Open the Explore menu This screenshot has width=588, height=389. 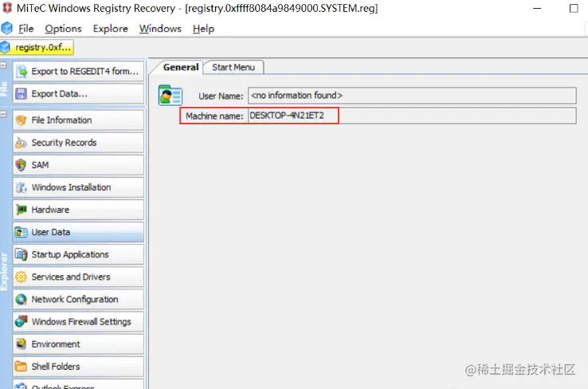click(x=110, y=29)
